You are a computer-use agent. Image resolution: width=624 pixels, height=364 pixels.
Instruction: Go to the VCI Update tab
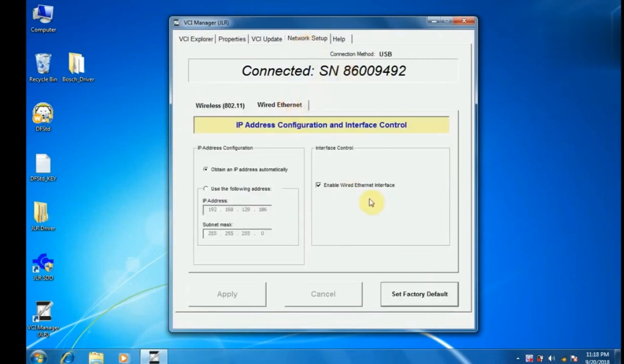[267, 39]
